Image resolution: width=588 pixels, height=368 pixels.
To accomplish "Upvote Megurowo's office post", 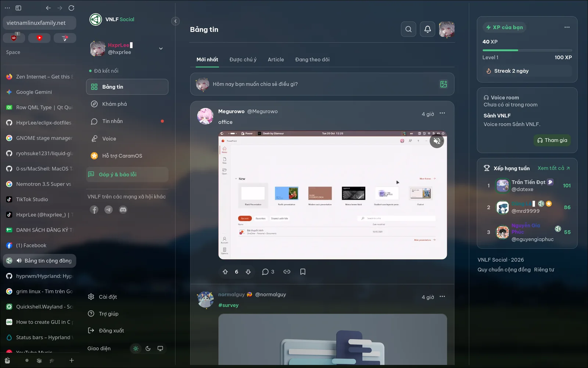I will pos(225,272).
